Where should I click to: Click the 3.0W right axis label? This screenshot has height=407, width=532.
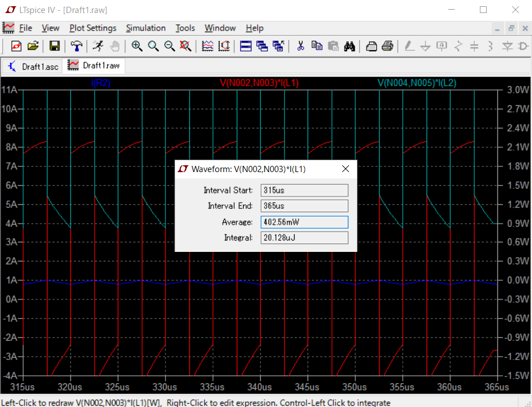(518, 90)
